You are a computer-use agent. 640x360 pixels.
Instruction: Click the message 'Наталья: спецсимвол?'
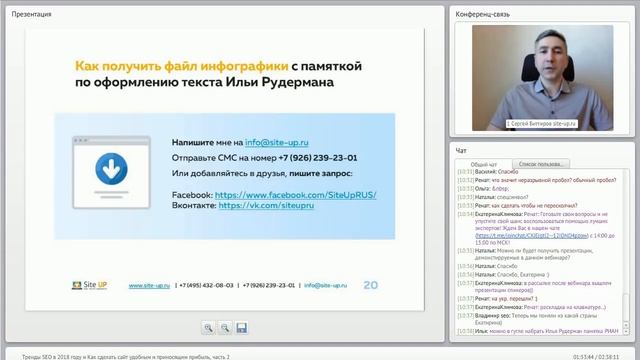pyautogui.click(x=493, y=197)
